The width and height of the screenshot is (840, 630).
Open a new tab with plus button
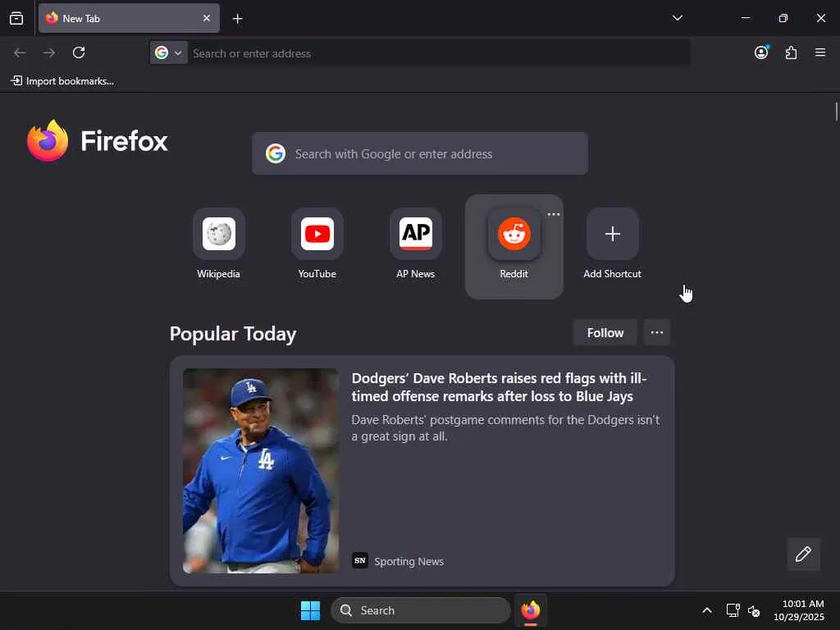(x=237, y=19)
